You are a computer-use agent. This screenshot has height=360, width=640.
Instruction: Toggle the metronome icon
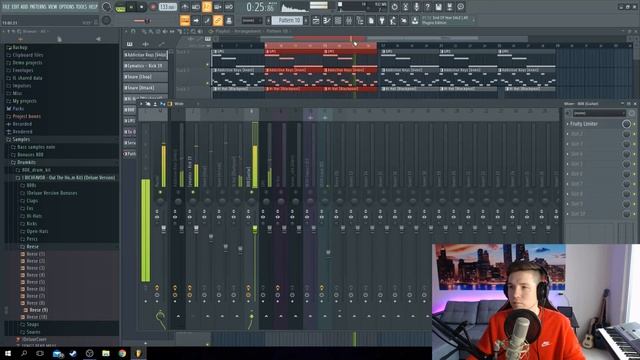[184, 7]
